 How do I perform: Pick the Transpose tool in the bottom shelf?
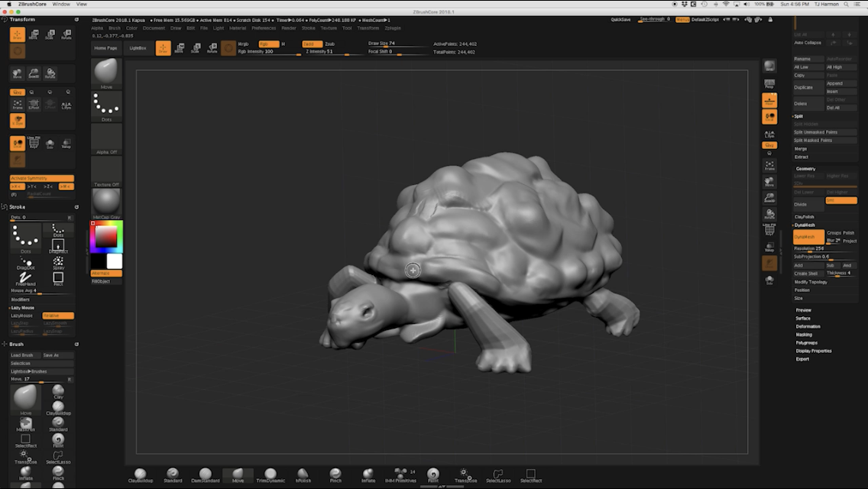click(x=465, y=475)
